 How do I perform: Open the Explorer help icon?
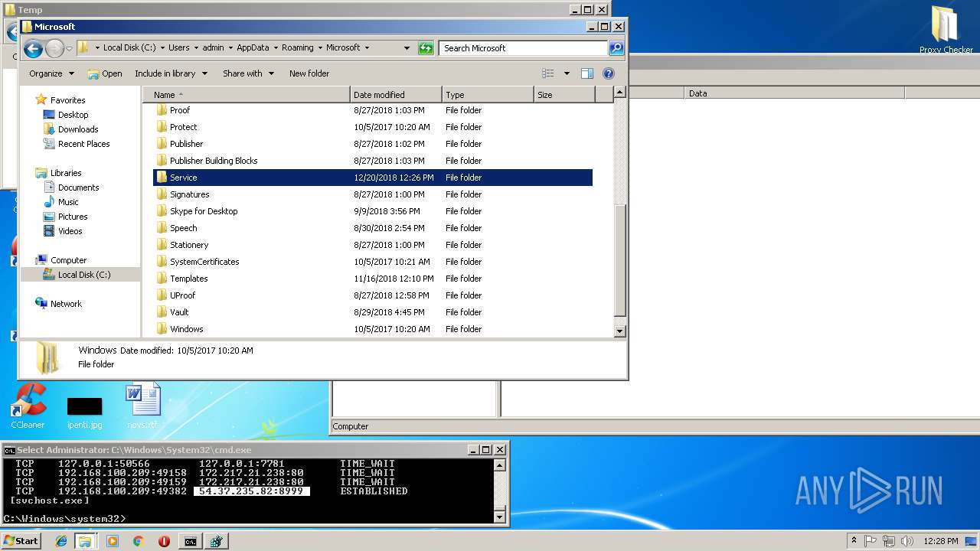[609, 73]
